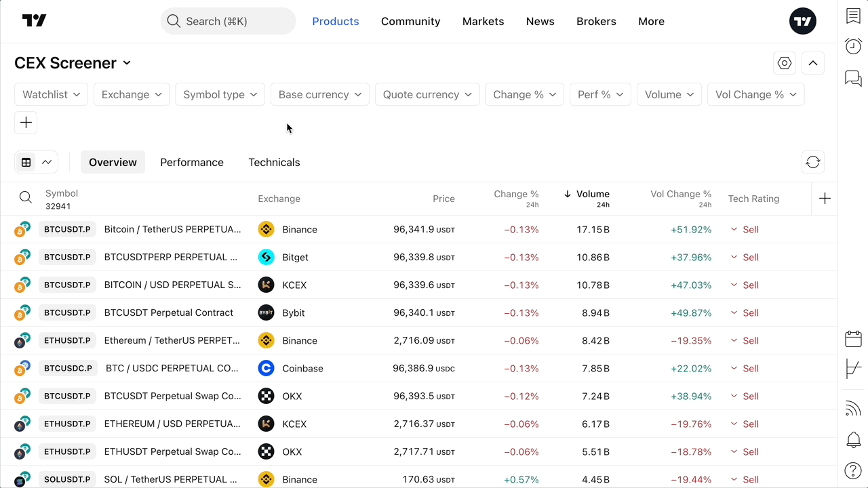Open the Perf % filter dropdown
This screenshot has height=488, width=868.
pyautogui.click(x=601, y=94)
